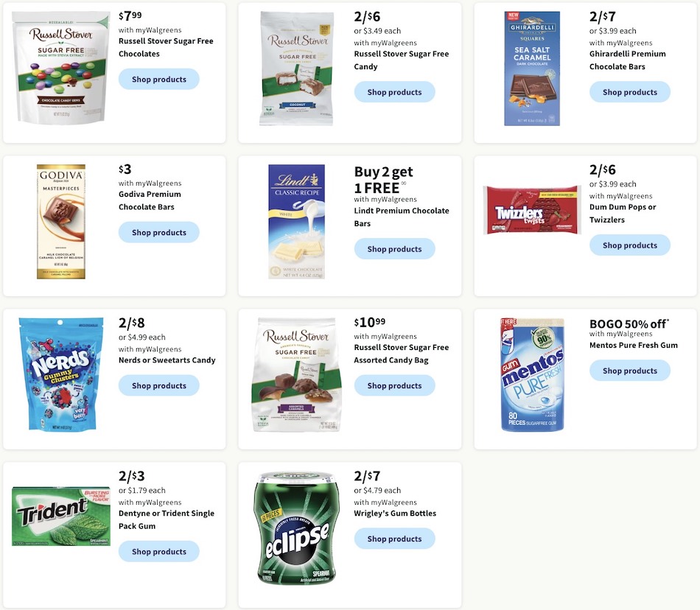Click Shop products for Wrigley's Gum Bottles
The image size is (700, 610).
(x=394, y=539)
